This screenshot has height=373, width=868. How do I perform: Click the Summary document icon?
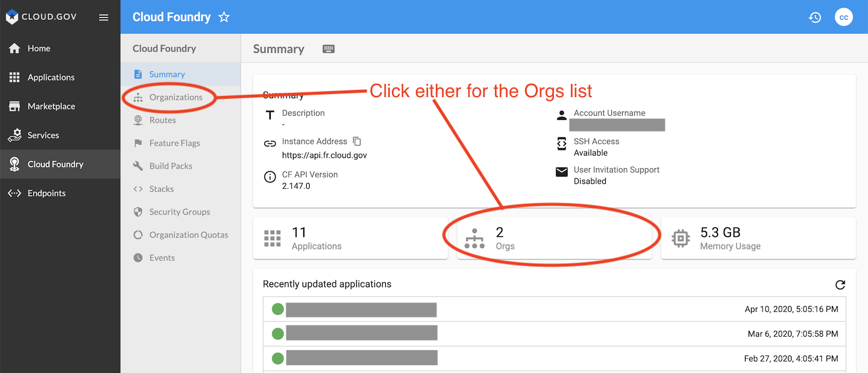click(138, 74)
